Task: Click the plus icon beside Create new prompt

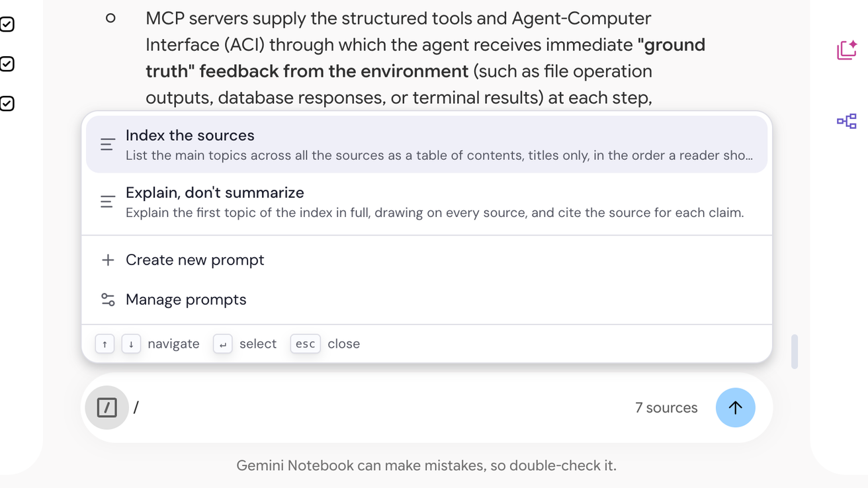Action: pos(108,260)
